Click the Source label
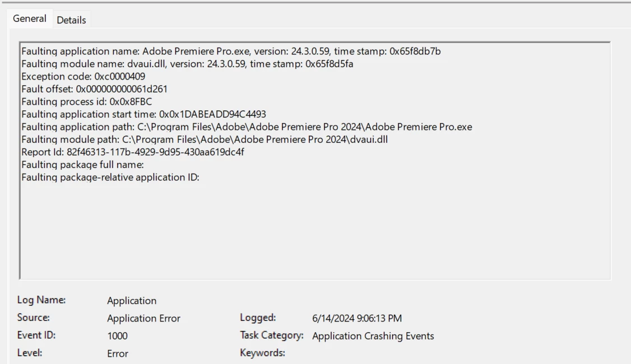 pos(34,318)
